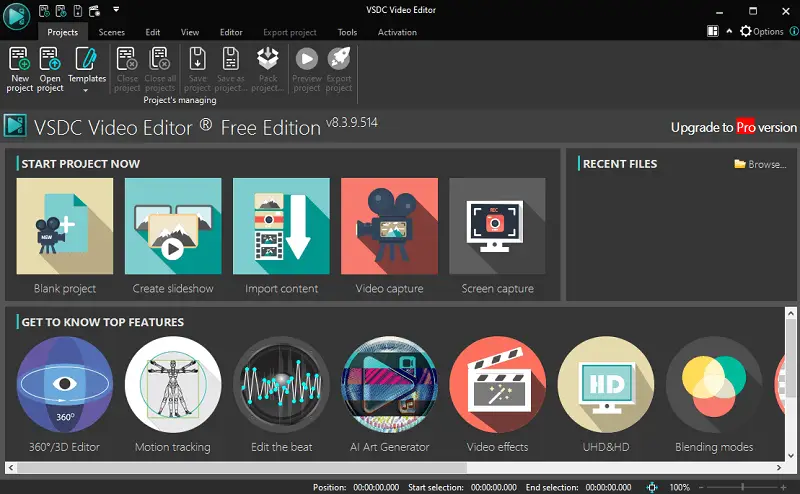800x494 pixels.
Task: Click the End selection time value
Action: coord(608,487)
